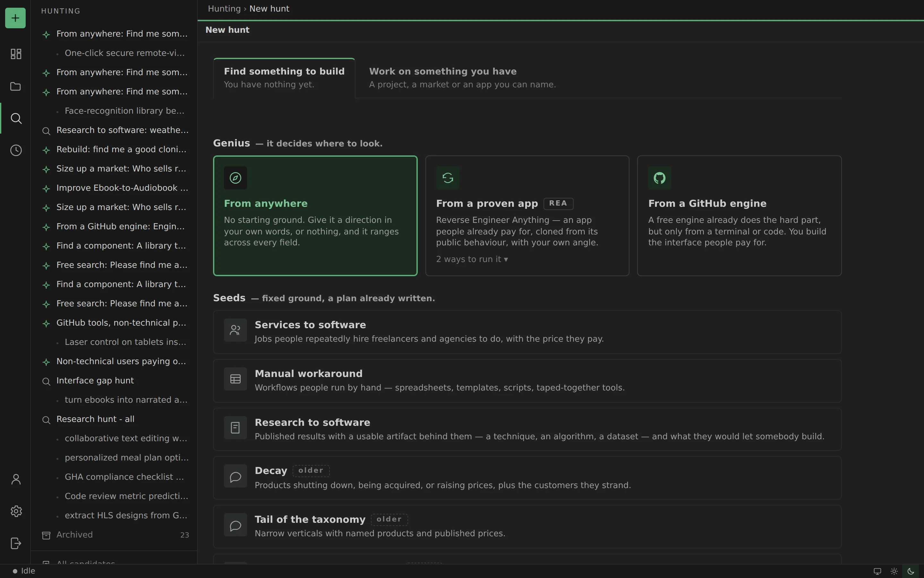
Task: Click the table icon for Manual workaround
Action: coord(235,379)
